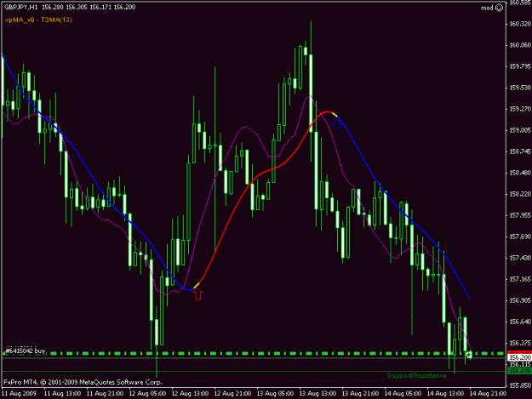This screenshot has width=532, height=399.
Task: Click the "13 Aug 21:00" time label
Action: pyautogui.click(x=360, y=394)
